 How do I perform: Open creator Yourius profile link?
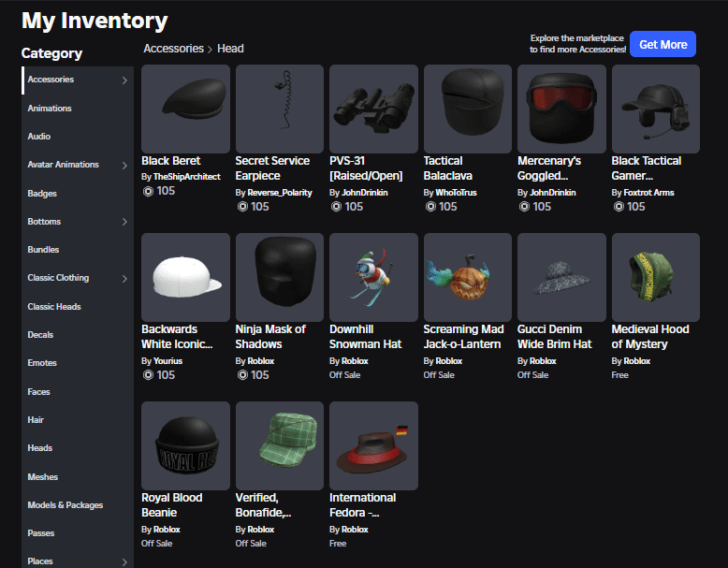[167, 361]
